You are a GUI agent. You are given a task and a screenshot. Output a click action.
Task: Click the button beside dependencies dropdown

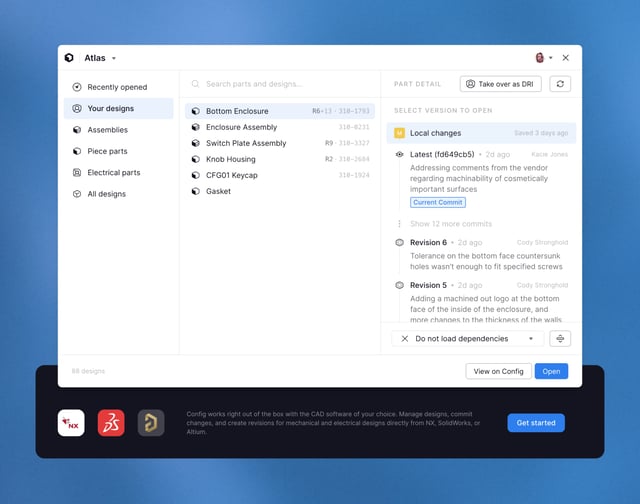560,339
